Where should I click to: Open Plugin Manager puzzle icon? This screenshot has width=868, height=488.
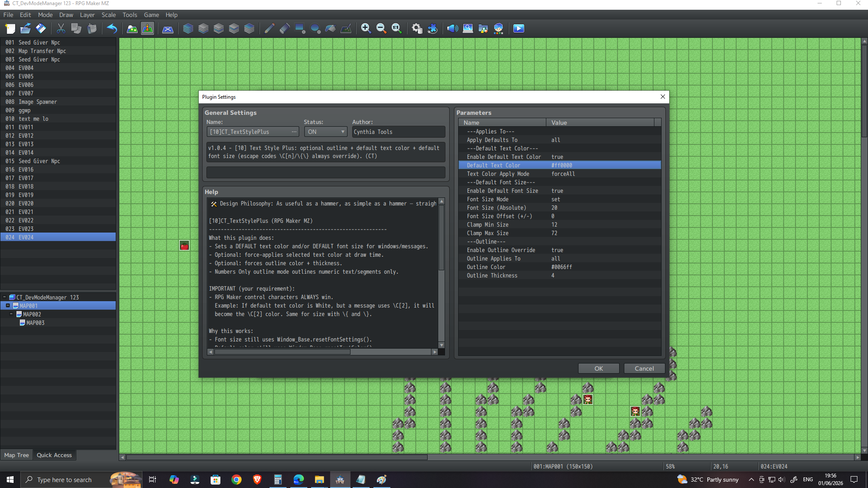tap(432, 28)
